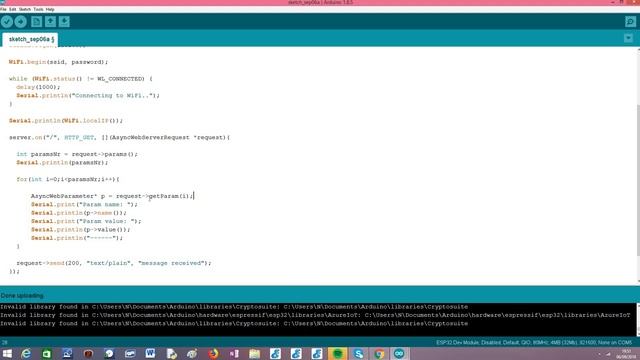The height and width of the screenshot is (360, 640).
Task: Open the Windows Start button
Action: point(7,353)
